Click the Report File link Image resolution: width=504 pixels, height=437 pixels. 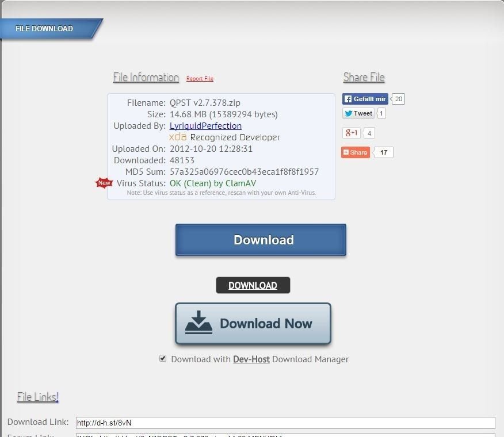coord(200,78)
